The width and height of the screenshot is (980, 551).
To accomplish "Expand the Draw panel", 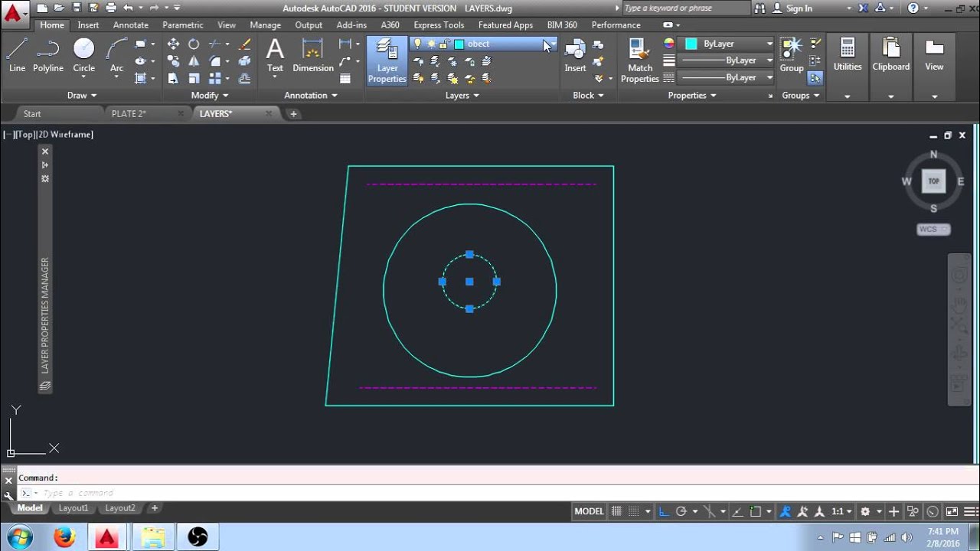I will pos(82,96).
